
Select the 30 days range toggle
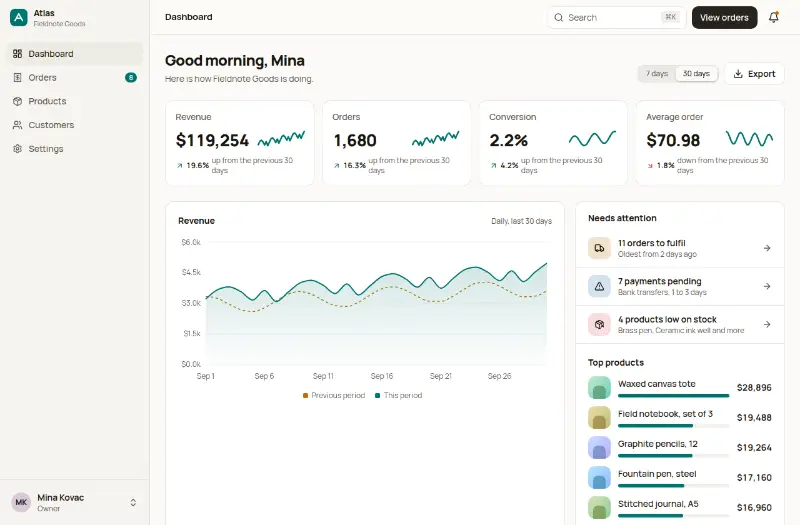pos(696,73)
